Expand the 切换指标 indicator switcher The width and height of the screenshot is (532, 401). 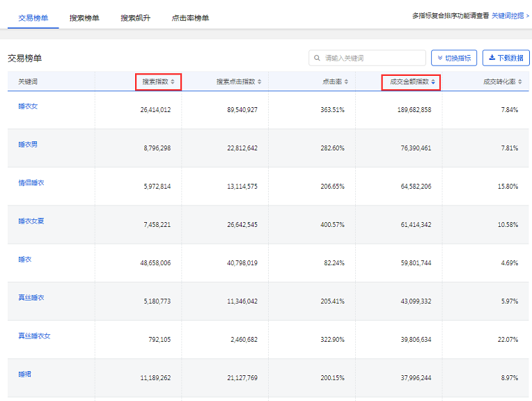coord(455,58)
